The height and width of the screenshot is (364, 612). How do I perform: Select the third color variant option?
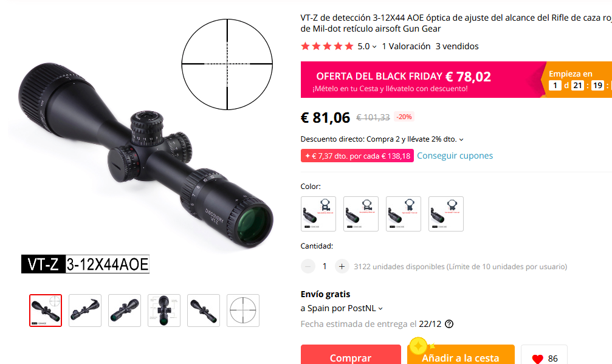[404, 214]
